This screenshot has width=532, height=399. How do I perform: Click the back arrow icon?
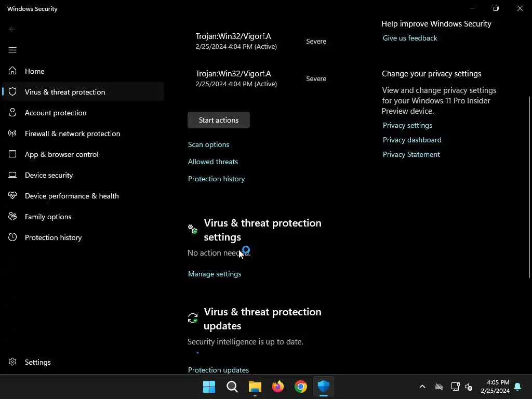tap(12, 29)
